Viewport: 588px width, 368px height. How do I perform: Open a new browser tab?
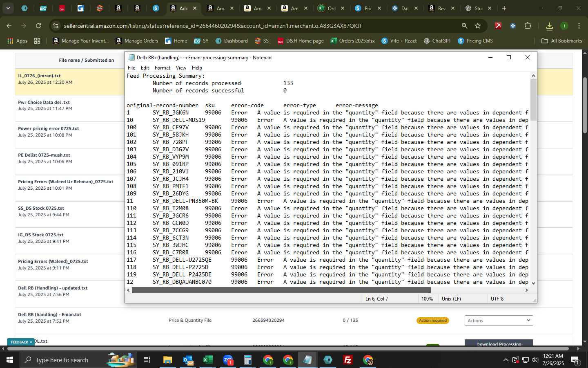pos(504,8)
